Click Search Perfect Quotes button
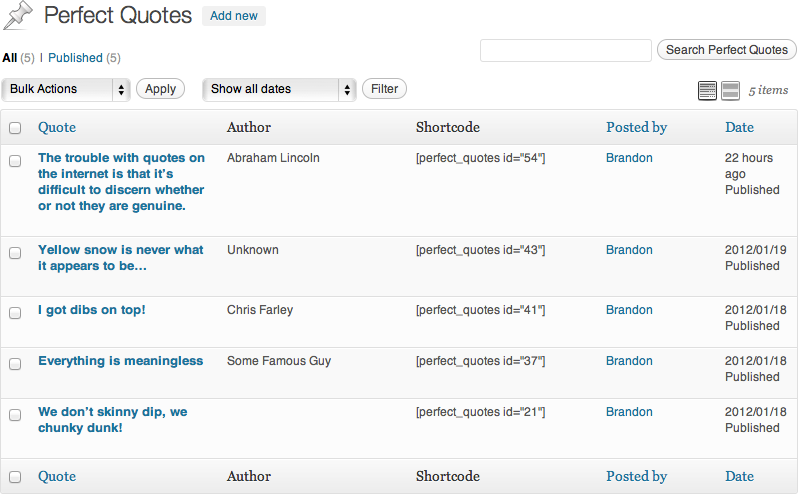Viewport: 798px width, 494px height. (x=726, y=50)
